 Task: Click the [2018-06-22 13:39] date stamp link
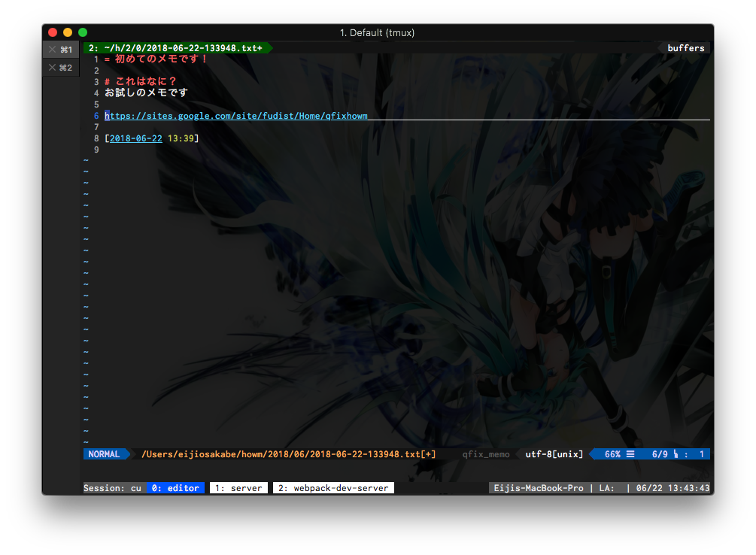(x=152, y=138)
